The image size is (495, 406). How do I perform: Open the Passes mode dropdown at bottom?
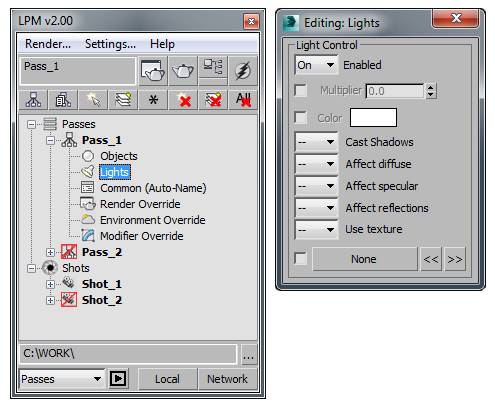point(62,379)
